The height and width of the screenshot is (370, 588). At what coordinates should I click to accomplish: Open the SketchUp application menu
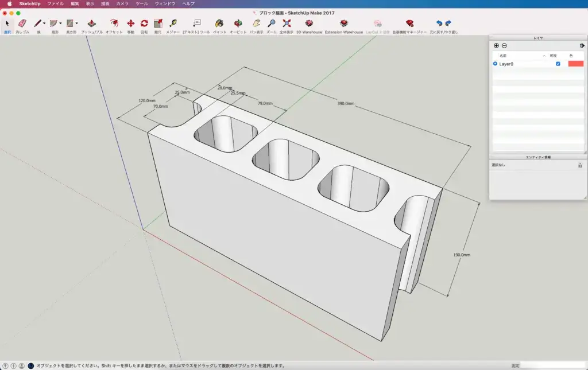30,4
